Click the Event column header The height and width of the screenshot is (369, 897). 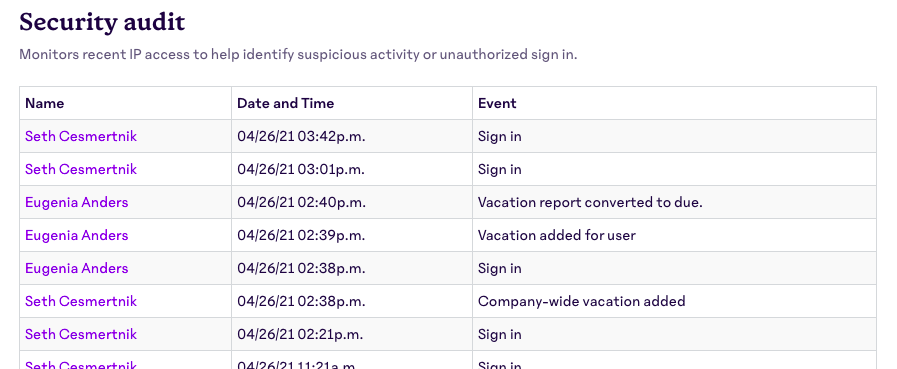[497, 103]
